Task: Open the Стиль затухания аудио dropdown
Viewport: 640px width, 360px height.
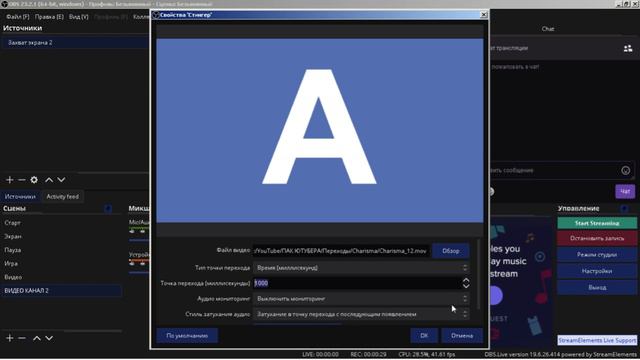Action: click(361, 314)
